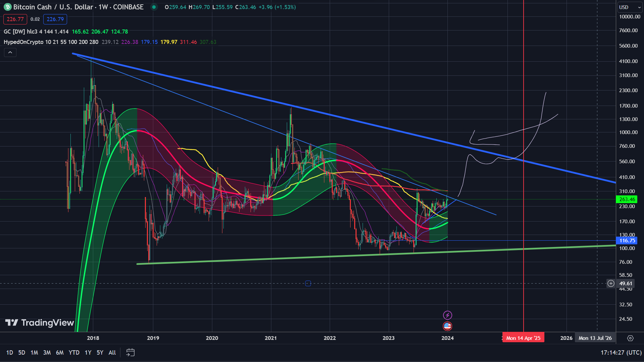
Task: Set time range to 1Y
Action: [x=88, y=353]
